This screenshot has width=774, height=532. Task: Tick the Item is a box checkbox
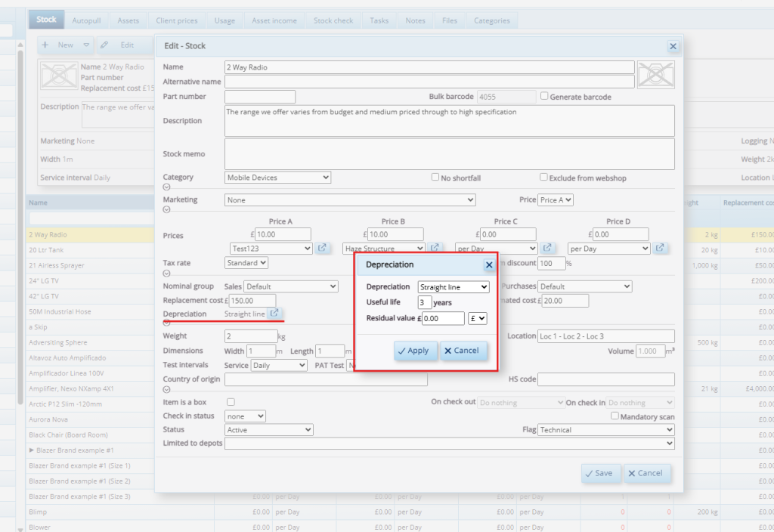point(231,402)
